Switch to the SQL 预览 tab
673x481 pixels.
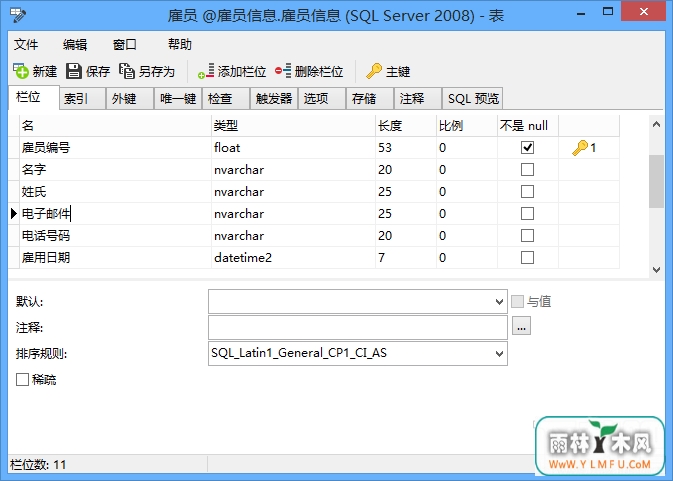(x=473, y=99)
